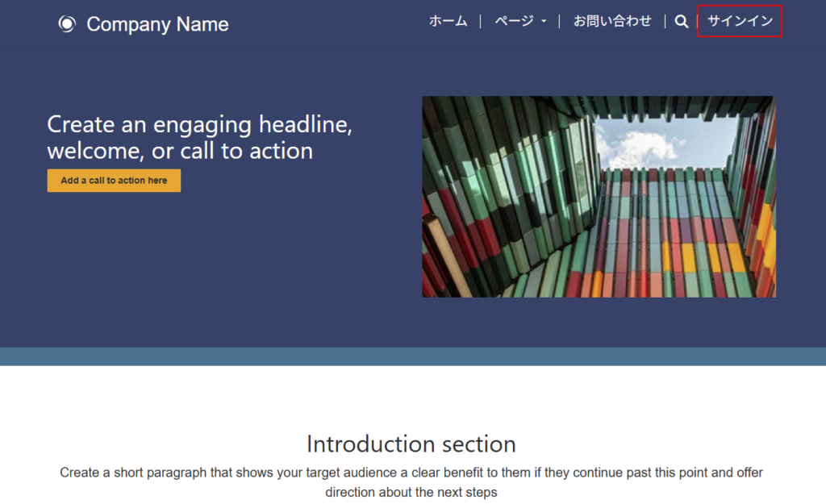Click the blue-gray divider band below the hero
Viewport: 826px width, 504px height.
413,356
